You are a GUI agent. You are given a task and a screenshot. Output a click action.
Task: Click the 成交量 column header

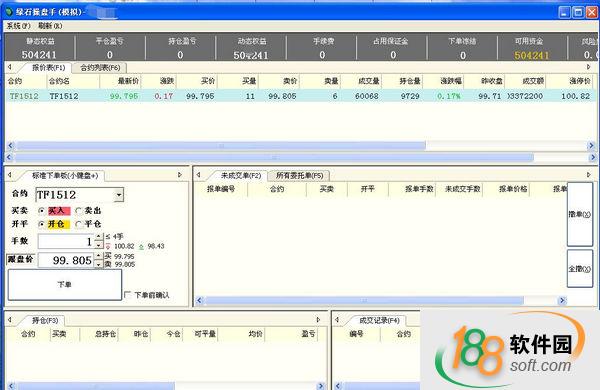[361, 81]
